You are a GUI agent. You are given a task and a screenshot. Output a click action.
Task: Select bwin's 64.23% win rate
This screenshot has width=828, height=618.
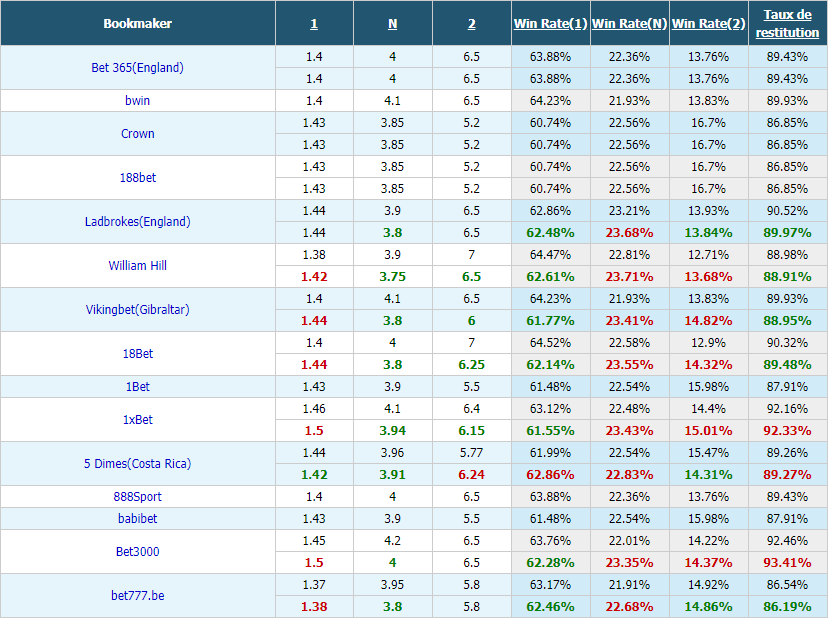[550, 100]
